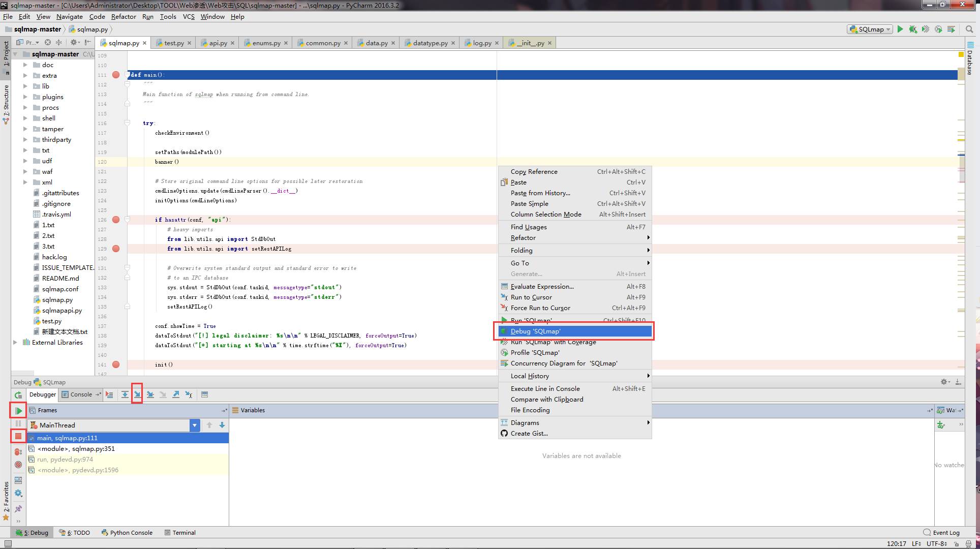This screenshot has width=980, height=549.
Task: Stop the debug session
Action: (x=18, y=436)
